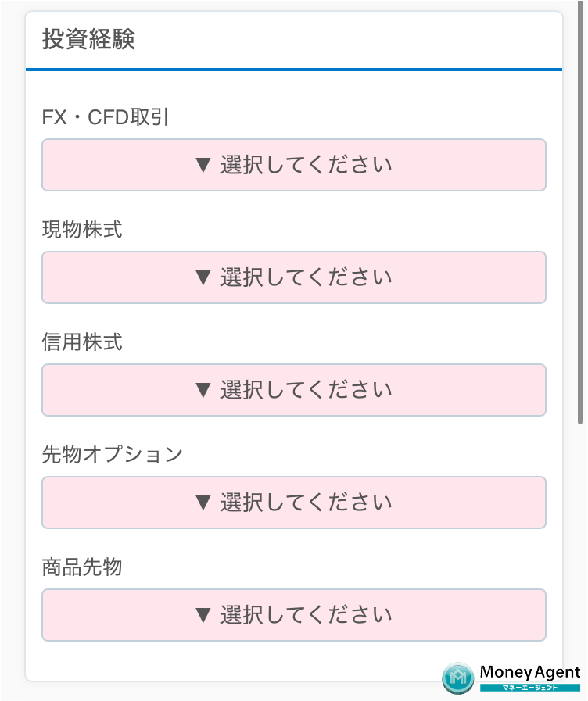Screen dimensions: 588x701
Task: Select 選択してください under 商品先物
Action: [293, 615]
